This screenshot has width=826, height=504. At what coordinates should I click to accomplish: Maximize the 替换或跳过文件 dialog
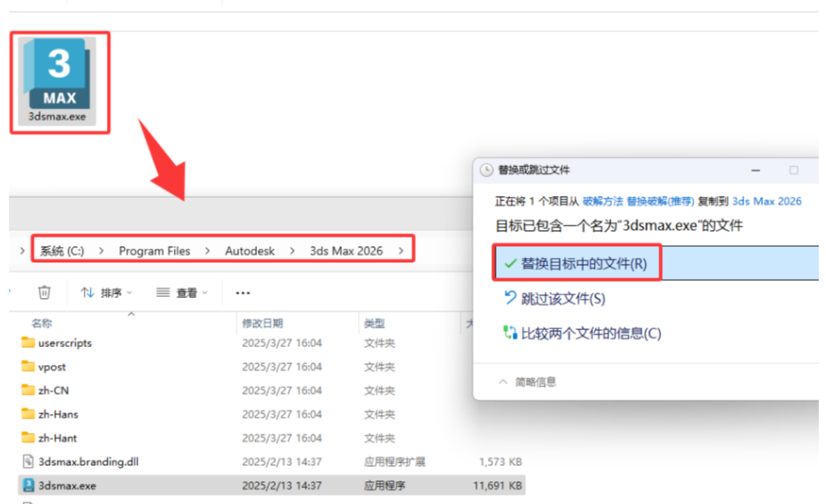tap(794, 170)
